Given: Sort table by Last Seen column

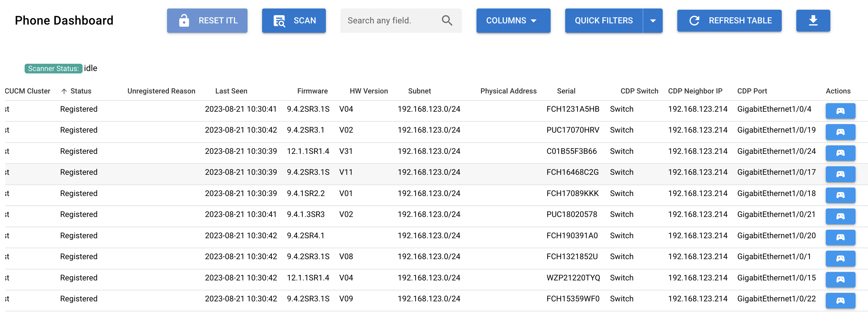Looking at the screenshot, I should 231,91.
